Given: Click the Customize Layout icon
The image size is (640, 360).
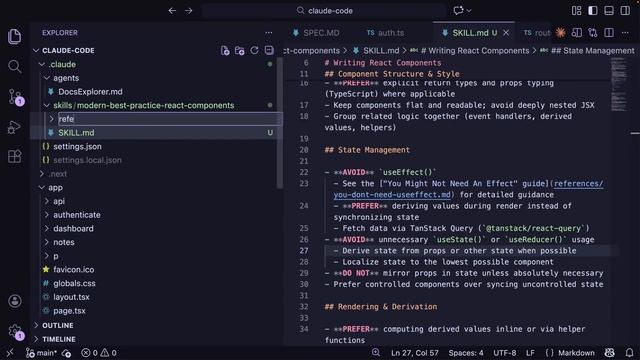Looking at the screenshot, I should 576,11.
